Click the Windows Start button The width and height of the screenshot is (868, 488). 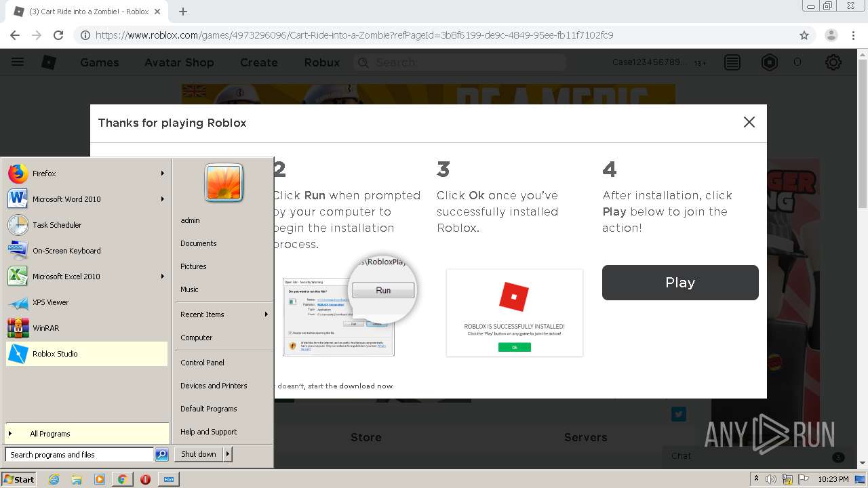(x=19, y=479)
